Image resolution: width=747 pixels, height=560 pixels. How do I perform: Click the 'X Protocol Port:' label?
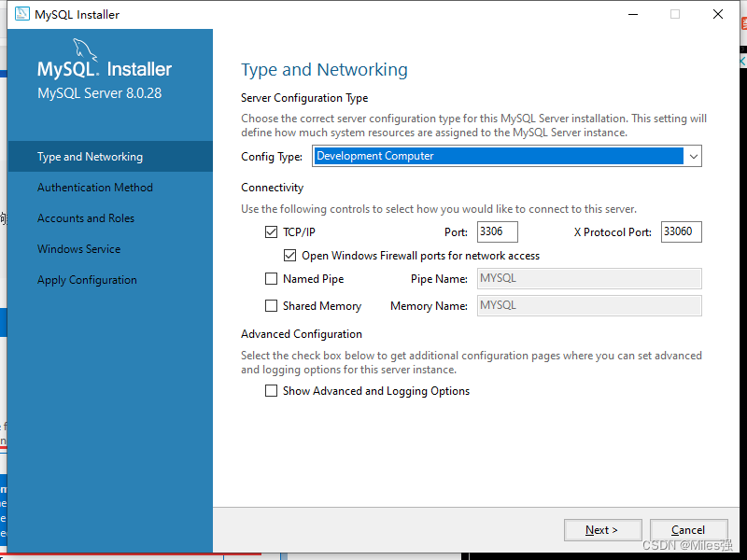(x=613, y=232)
